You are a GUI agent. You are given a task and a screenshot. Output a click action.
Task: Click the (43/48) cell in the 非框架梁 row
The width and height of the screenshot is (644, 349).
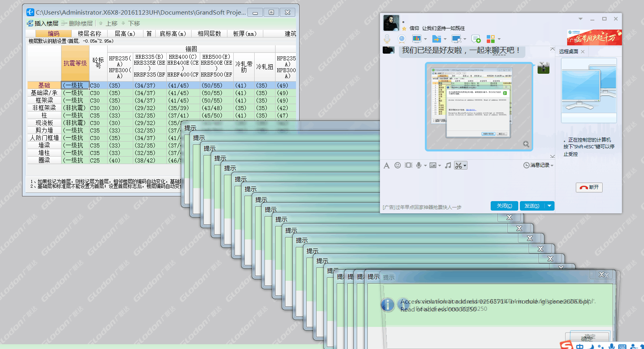(217, 108)
